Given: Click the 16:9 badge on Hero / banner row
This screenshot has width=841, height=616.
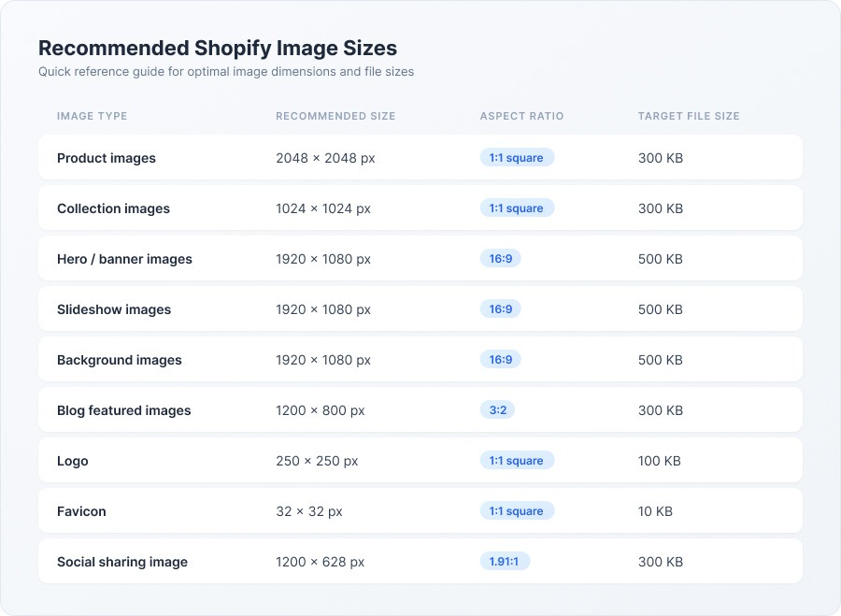Looking at the screenshot, I should (501, 259).
